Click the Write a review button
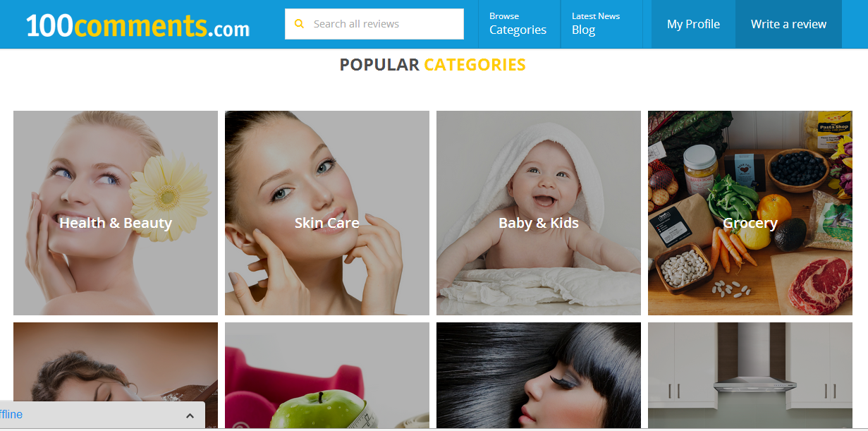The width and height of the screenshot is (868, 431). coord(788,24)
